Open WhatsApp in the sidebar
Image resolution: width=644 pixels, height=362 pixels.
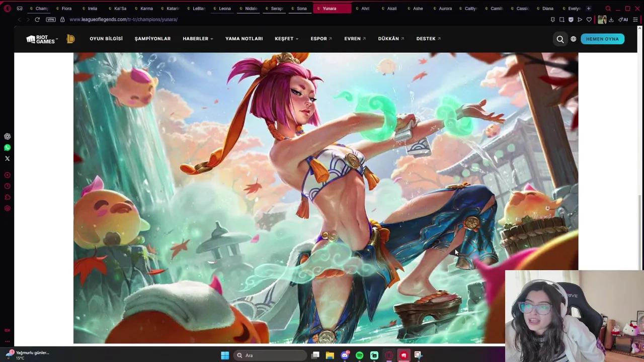click(x=7, y=147)
